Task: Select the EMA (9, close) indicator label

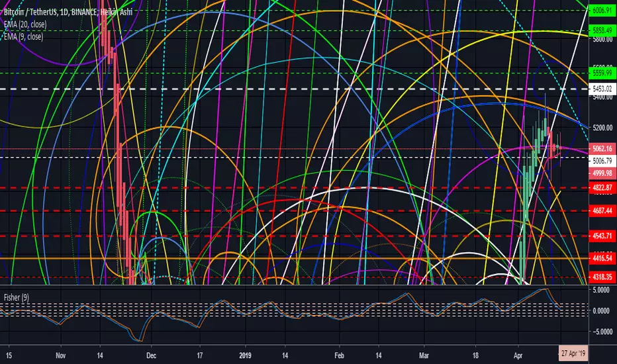Action: 24,36
